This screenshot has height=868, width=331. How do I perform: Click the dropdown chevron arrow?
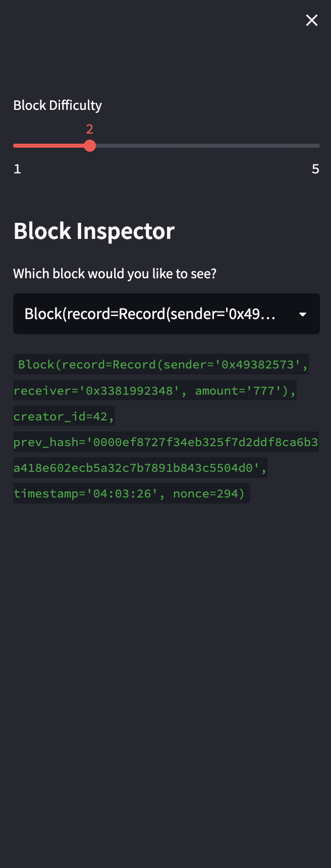pos(303,314)
